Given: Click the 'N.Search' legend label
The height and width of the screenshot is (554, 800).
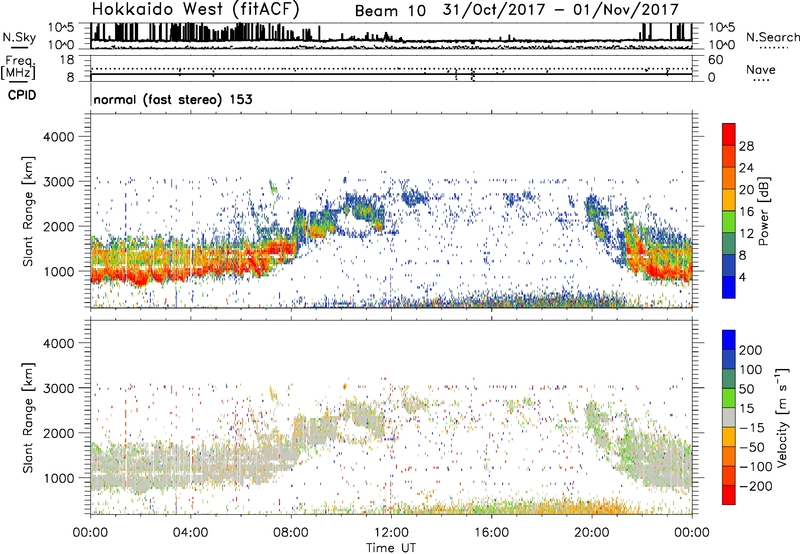Looking at the screenshot, I should [772, 37].
